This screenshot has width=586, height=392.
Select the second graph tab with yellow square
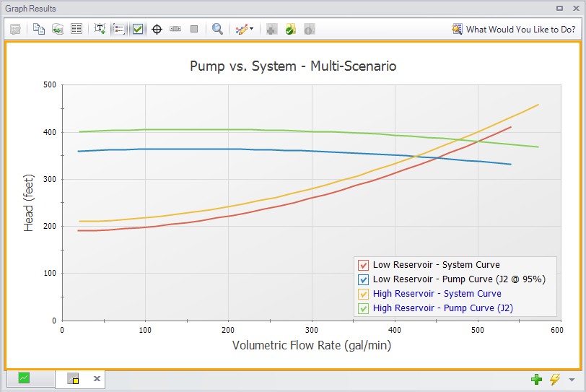tap(73, 378)
